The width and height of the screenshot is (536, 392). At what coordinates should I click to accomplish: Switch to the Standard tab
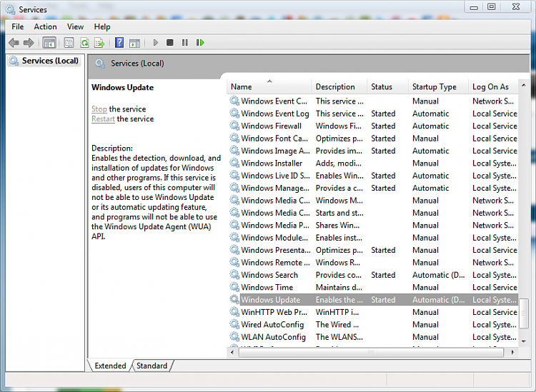click(x=152, y=366)
